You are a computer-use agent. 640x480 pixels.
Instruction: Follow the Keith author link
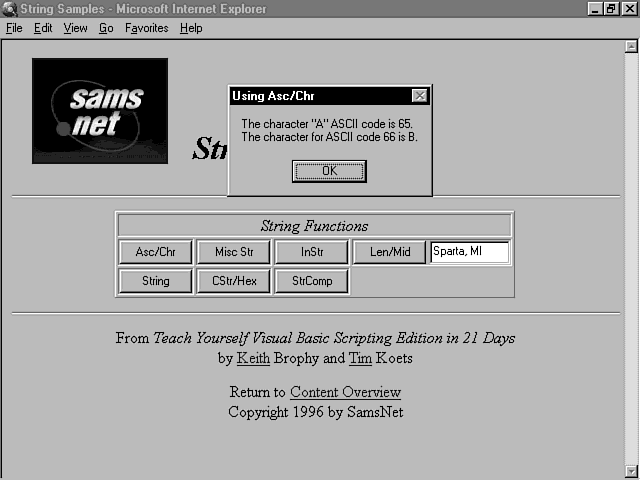(253, 358)
